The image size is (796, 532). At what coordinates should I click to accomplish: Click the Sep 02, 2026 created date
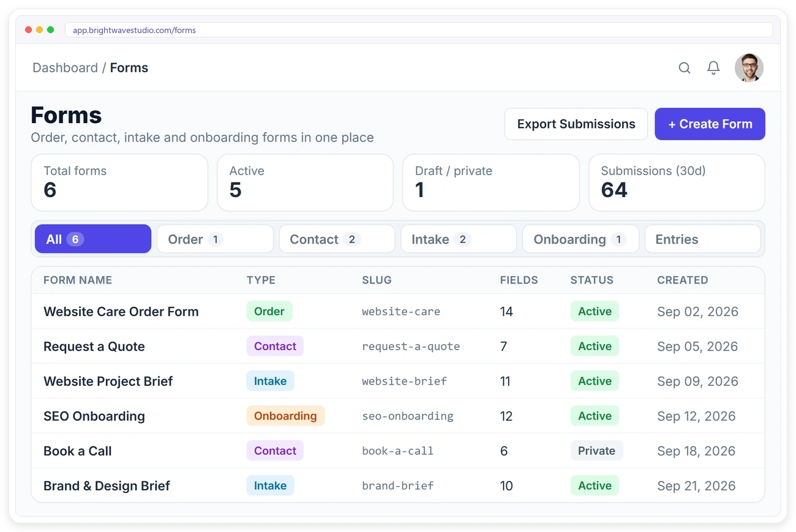click(x=697, y=312)
